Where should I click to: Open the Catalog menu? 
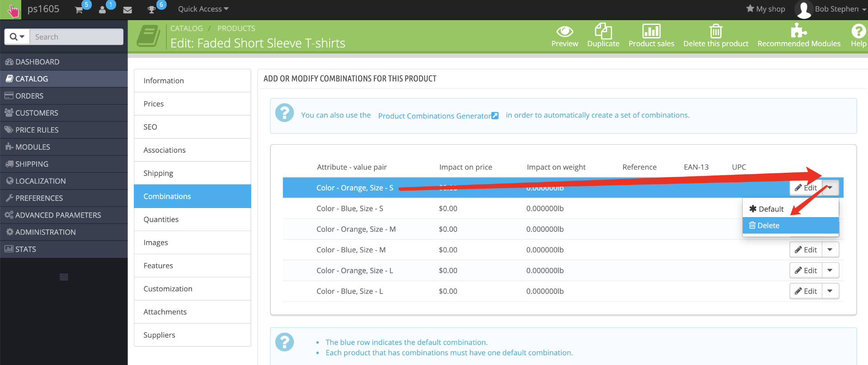tap(64, 79)
